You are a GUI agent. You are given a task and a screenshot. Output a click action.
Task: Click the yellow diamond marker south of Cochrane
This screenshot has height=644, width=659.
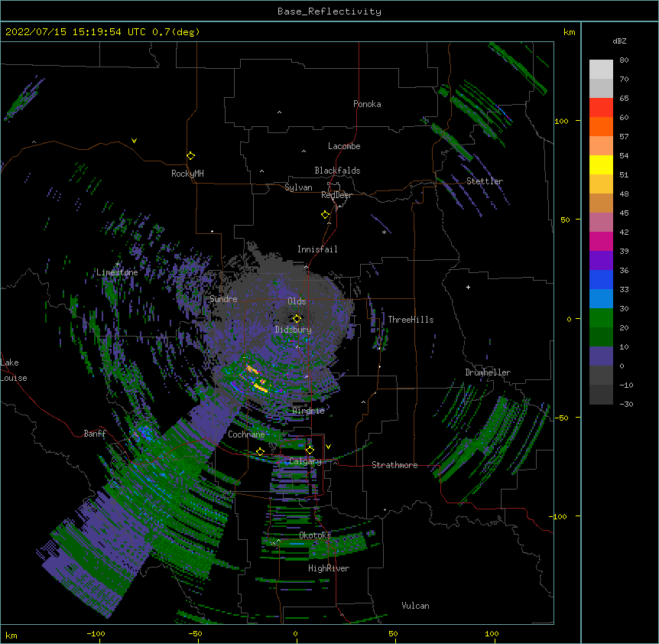260,452
